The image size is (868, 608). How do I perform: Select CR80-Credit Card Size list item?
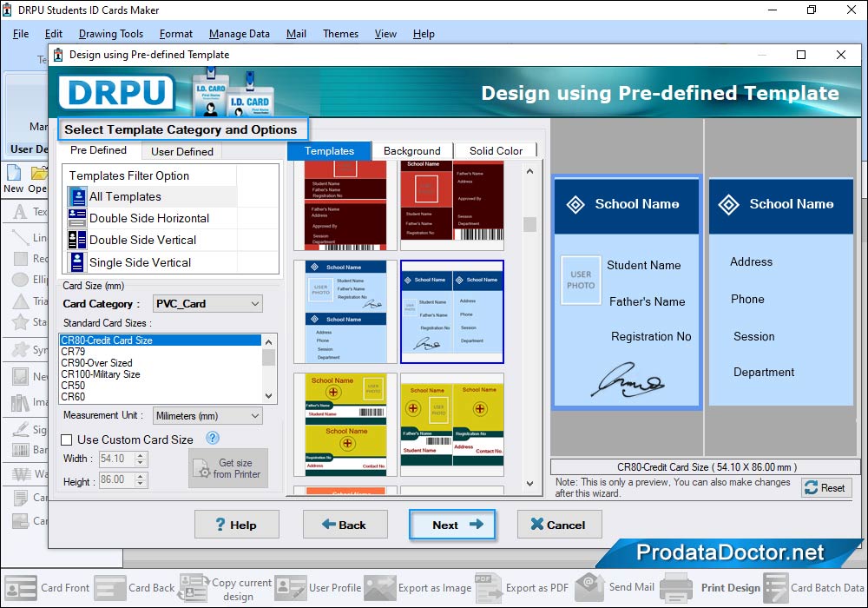160,340
